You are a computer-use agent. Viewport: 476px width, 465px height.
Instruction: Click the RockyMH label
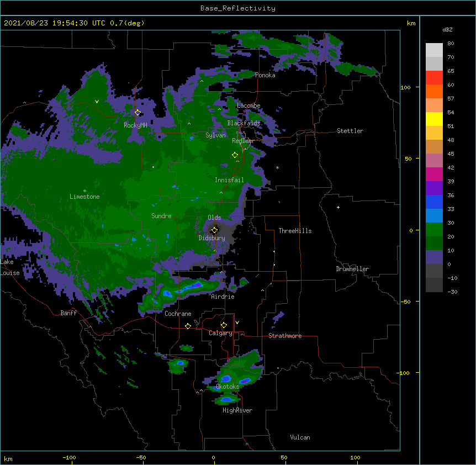(135, 125)
